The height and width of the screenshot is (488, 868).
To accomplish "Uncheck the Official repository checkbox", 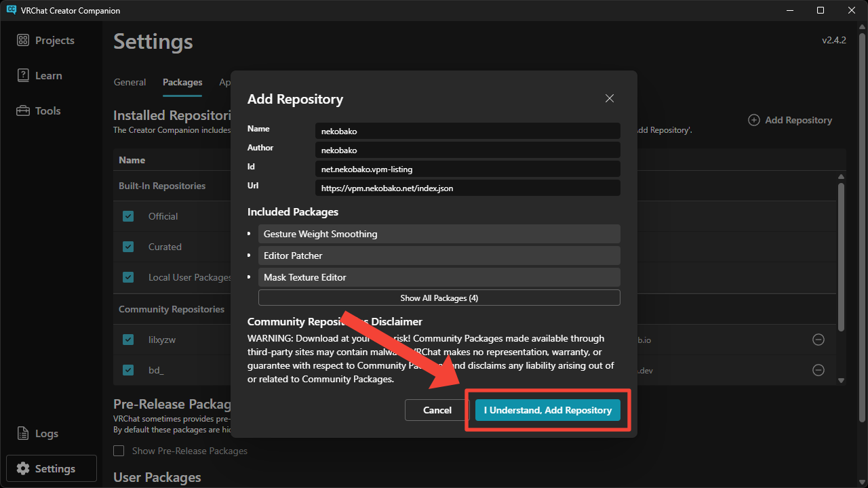I will [128, 216].
